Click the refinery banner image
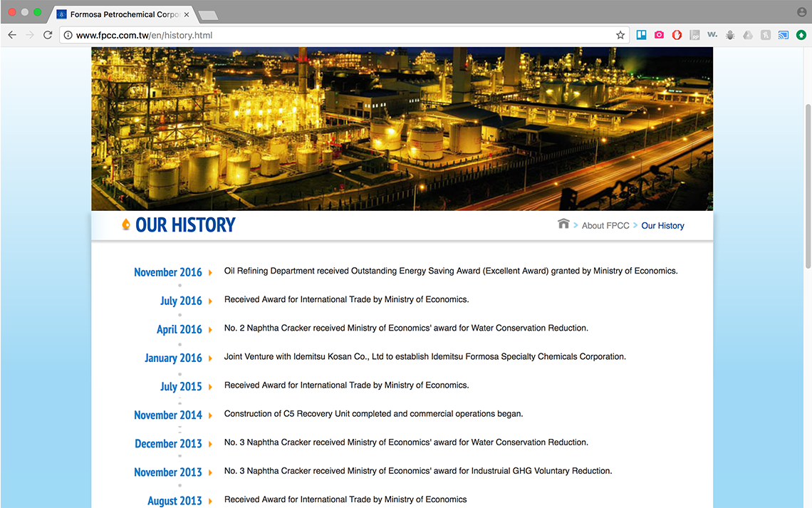 [x=402, y=129]
